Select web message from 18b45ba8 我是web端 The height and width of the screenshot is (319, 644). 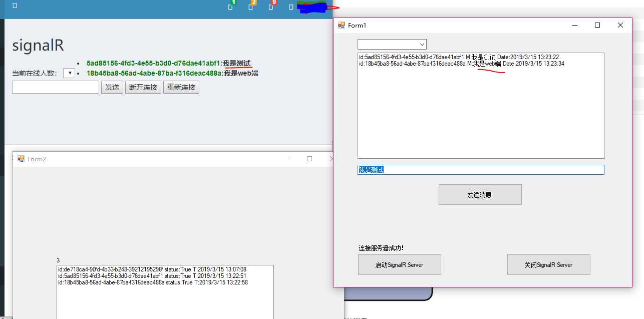[172, 73]
